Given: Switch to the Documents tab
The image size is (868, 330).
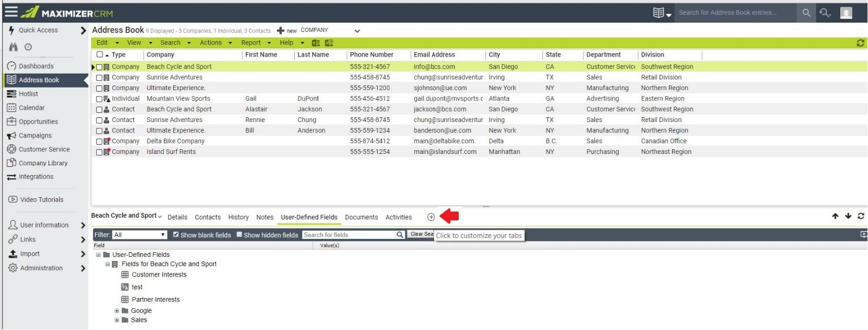Looking at the screenshot, I should (361, 217).
